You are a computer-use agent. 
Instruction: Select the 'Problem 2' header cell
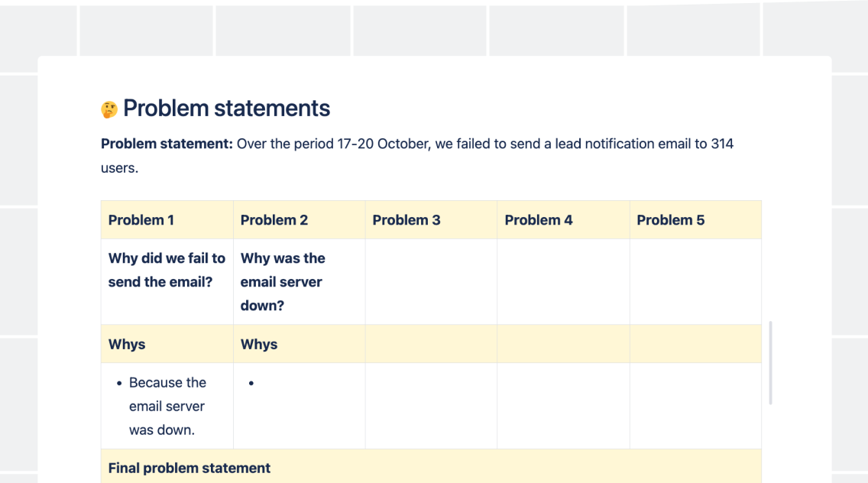coord(299,220)
